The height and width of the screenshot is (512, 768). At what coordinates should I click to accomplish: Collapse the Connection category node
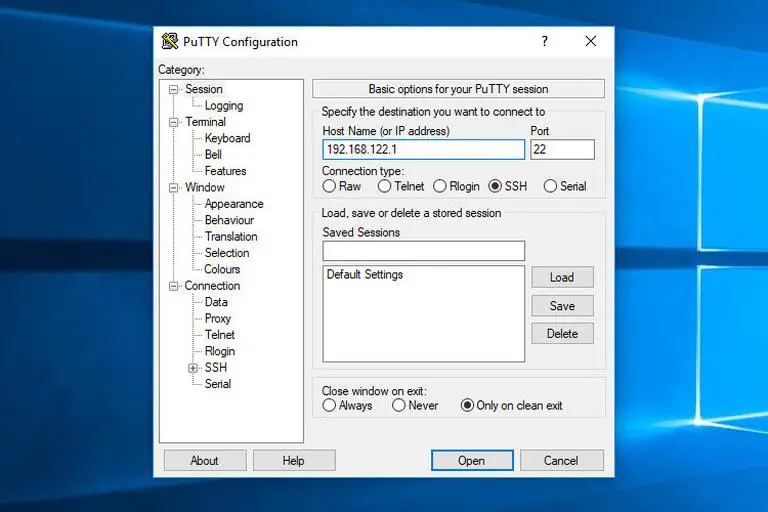click(173, 286)
